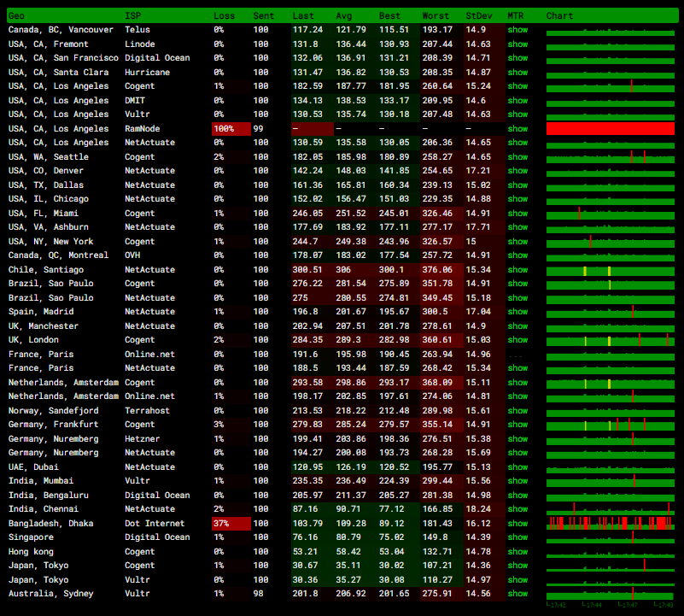Click the StDev value 18.24 for Chennai
This screenshot has width=684, height=616.
[478, 508]
